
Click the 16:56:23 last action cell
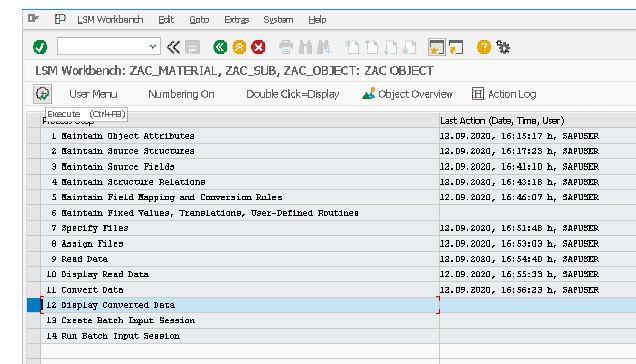point(537,290)
